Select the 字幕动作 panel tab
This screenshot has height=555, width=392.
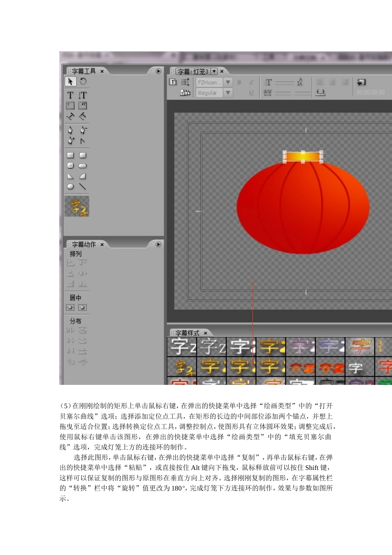[84, 244]
